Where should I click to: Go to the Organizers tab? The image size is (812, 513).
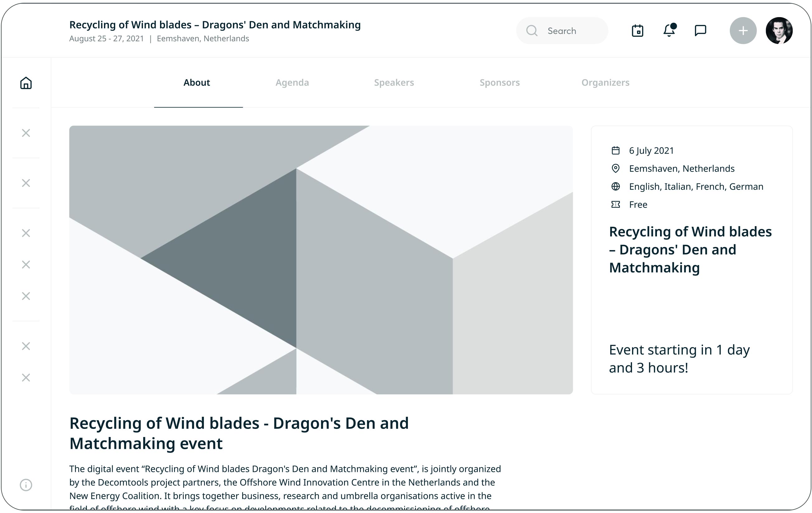click(x=605, y=83)
